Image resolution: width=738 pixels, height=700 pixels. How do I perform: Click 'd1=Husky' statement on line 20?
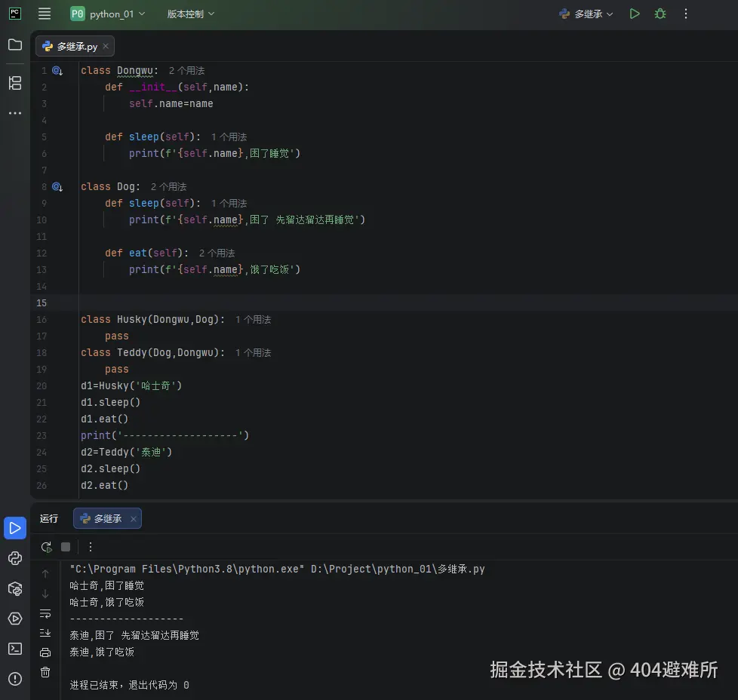(131, 385)
